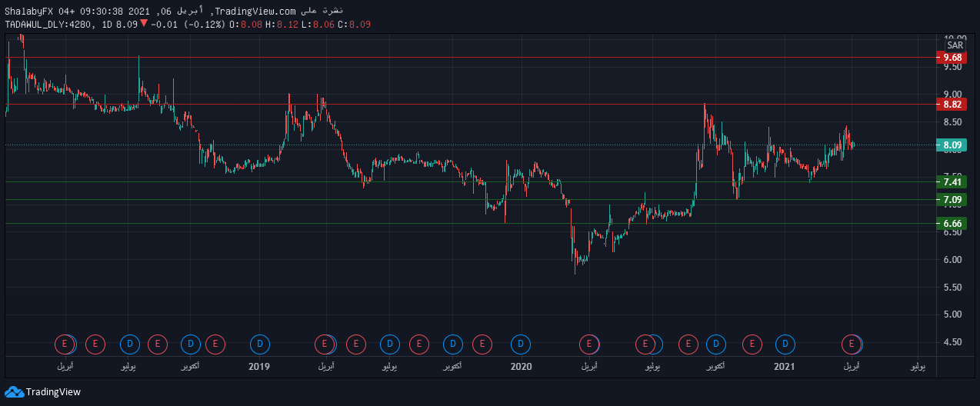Click the earnings E marker above April 2019
The height and width of the screenshot is (406, 980).
pyautogui.click(x=325, y=344)
